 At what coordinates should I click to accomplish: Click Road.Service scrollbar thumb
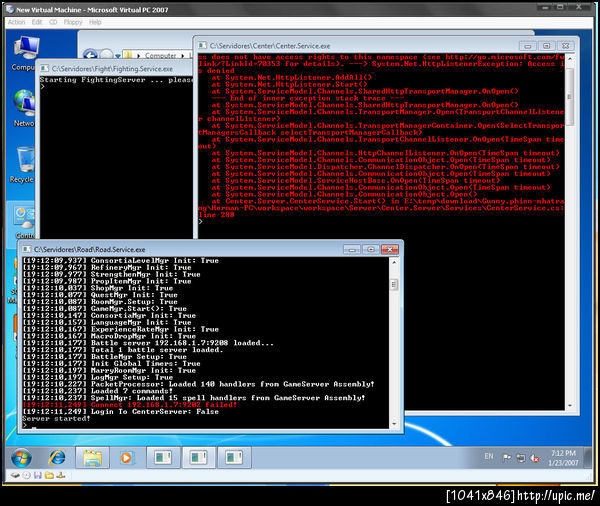(x=394, y=284)
